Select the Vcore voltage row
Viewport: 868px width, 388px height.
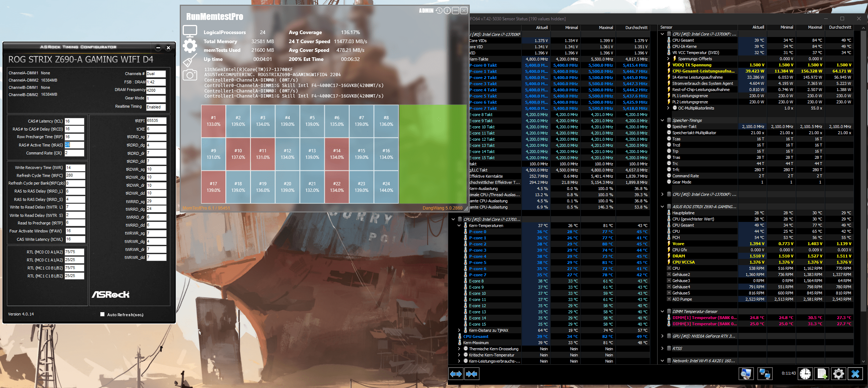pyautogui.click(x=760, y=244)
